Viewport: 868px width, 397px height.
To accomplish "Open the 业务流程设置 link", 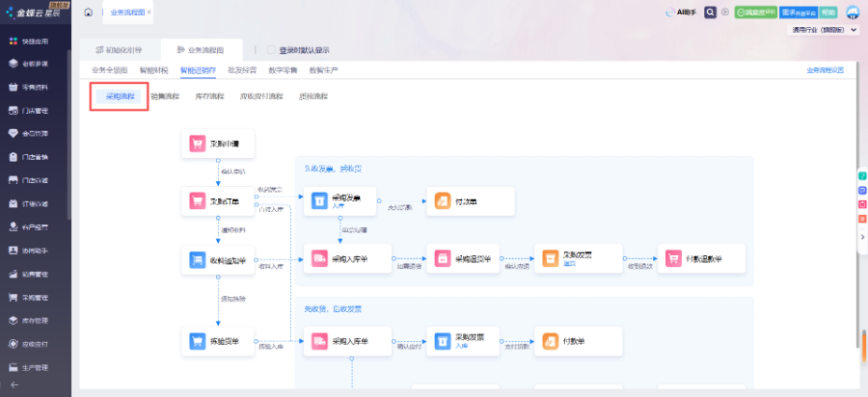I will (x=825, y=70).
